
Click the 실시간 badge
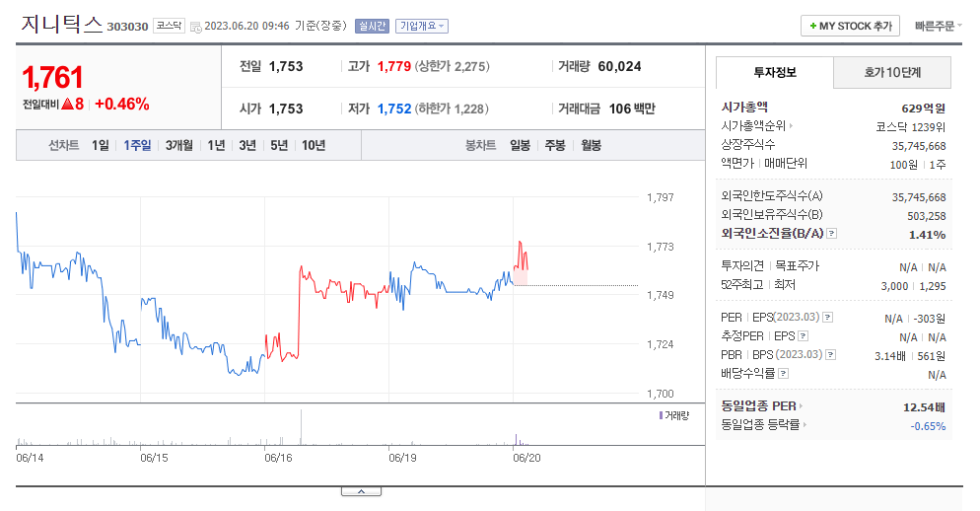372,26
